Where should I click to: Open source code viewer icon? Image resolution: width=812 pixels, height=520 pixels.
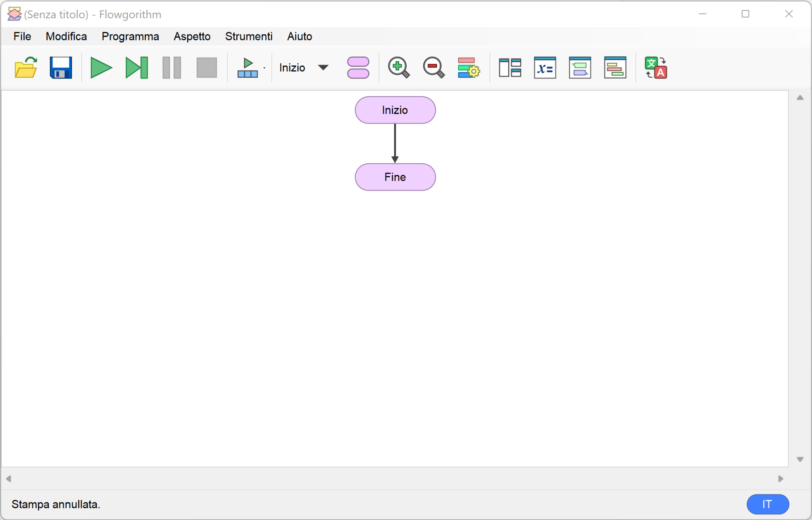point(615,67)
